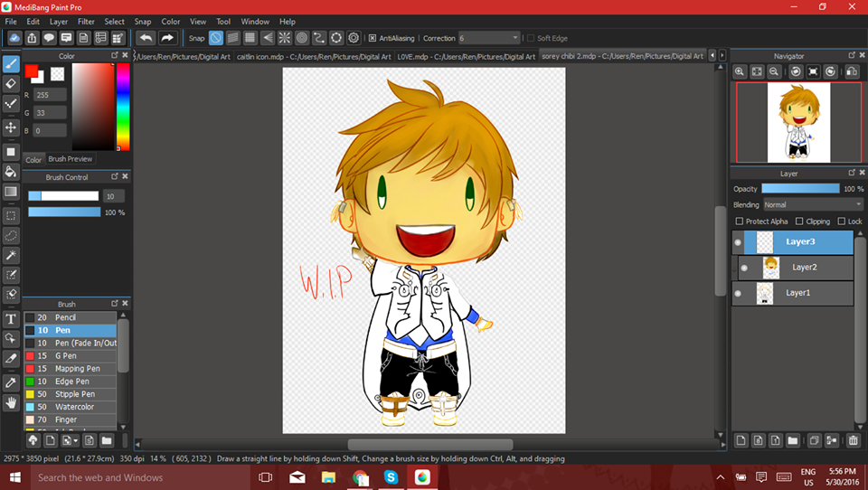Viewport: 868px width, 490px height.
Task: Click the hue color strip
Action: tap(123, 107)
